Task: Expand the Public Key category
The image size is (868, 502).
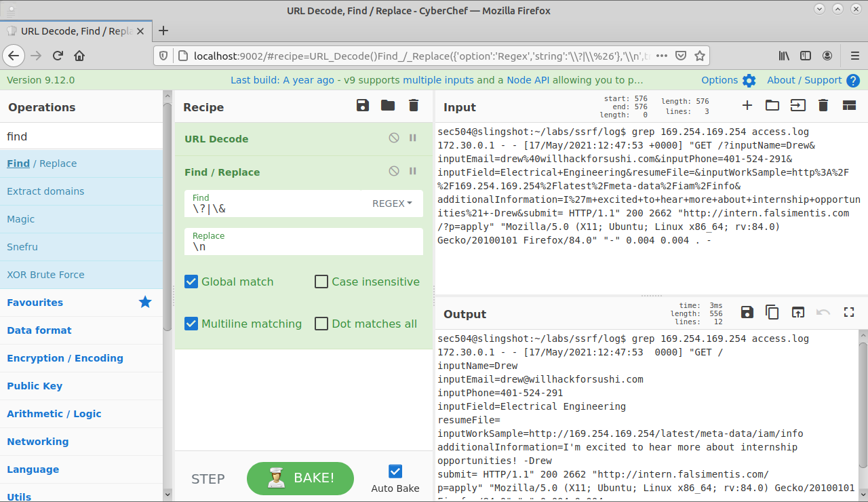Action: [81, 386]
